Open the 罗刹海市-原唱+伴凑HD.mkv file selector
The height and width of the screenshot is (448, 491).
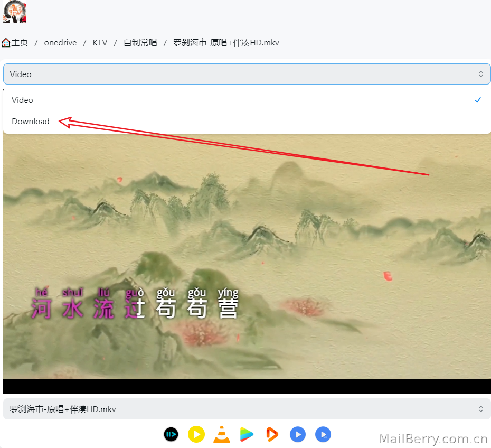coord(247,409)
